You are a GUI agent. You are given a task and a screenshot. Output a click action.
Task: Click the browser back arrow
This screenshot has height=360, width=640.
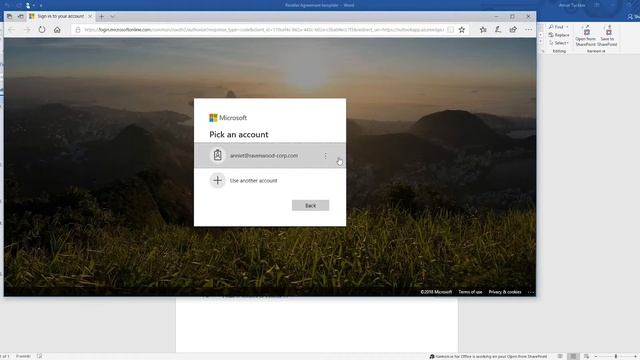[x=11, y=30]
